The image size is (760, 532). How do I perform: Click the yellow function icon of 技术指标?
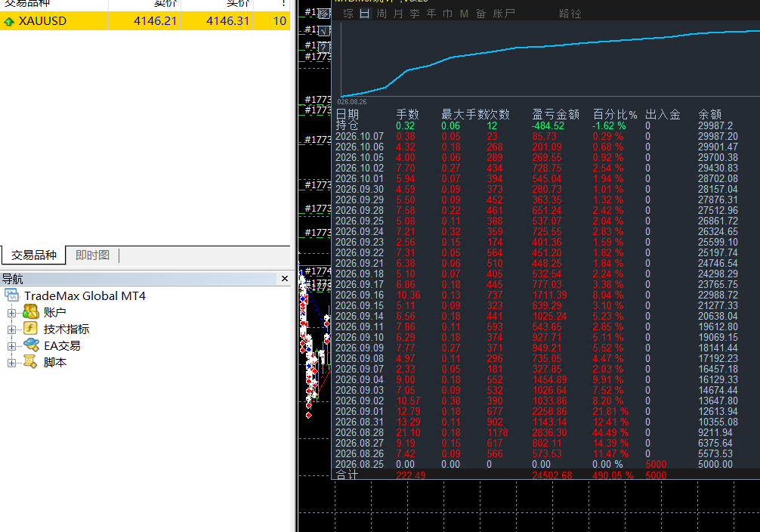(30, 328)
